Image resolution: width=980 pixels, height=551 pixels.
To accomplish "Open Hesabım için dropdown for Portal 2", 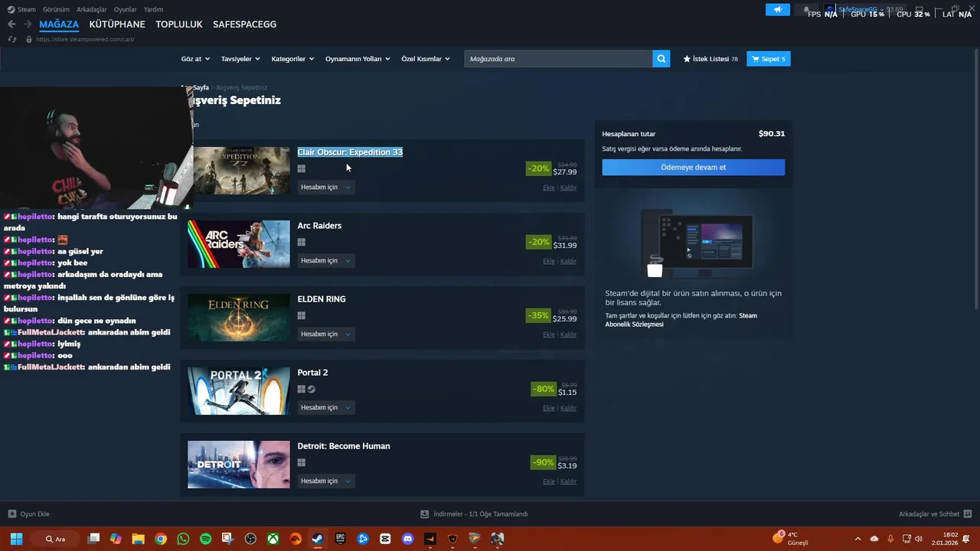I will (x=326, y=408).
